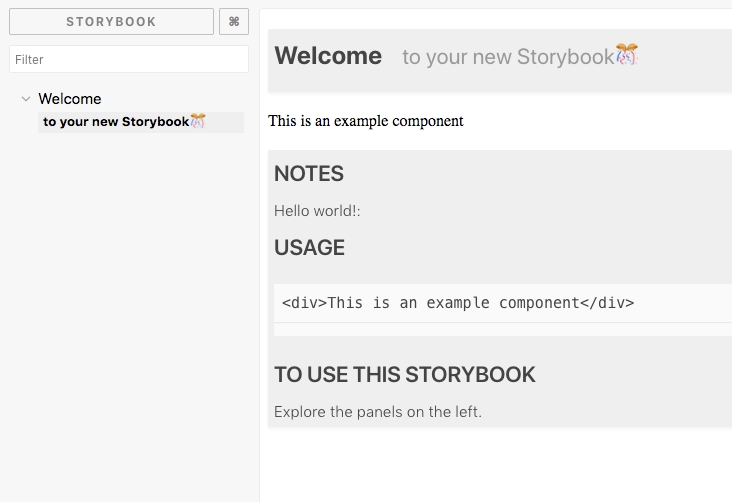
Task: Click the div code snippet block
Action: (x=500, y=303)
